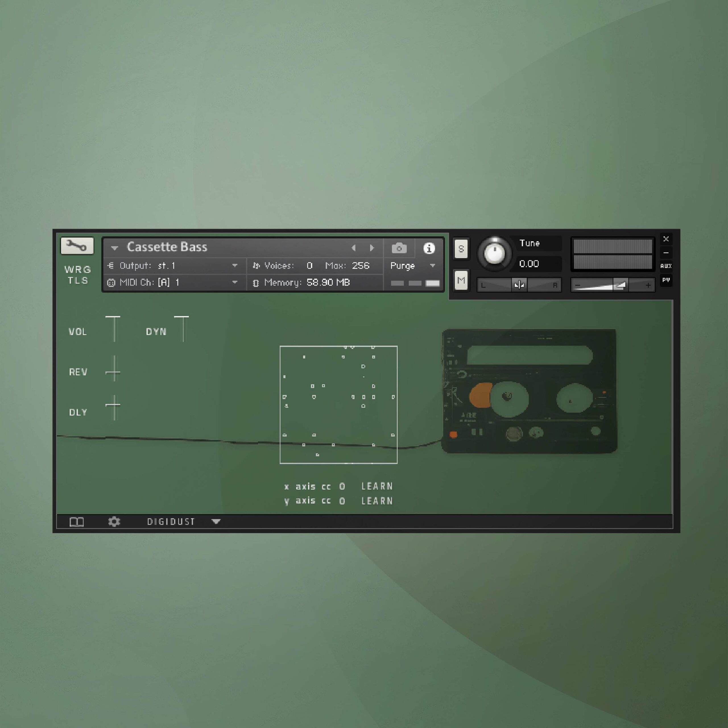Open instrument options via the gear icon

114,522
